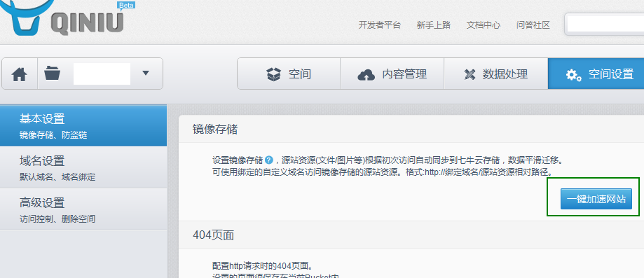Click the Beta badge near logo

(x=126, y=5)
